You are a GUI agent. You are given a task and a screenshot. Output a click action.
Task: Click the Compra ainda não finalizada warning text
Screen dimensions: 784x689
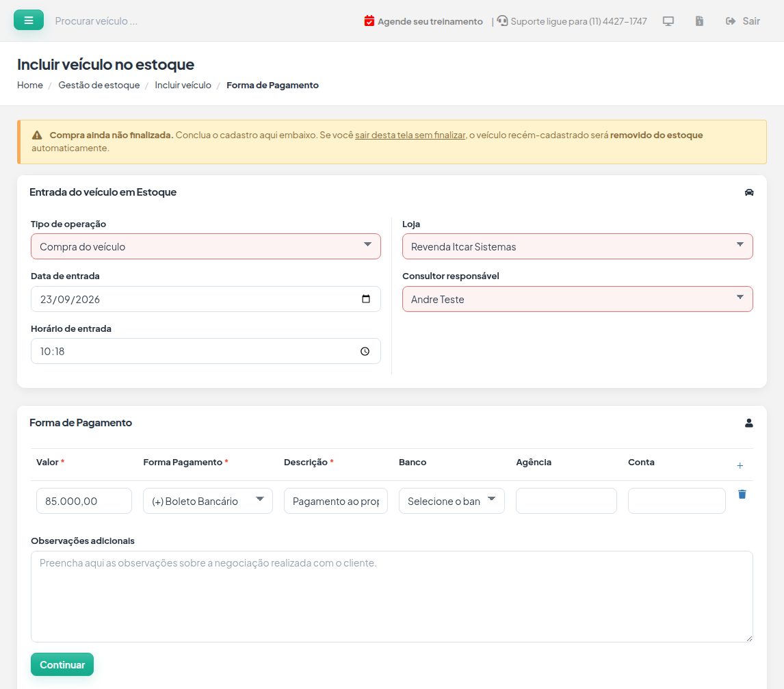pyautogui.click(x=112, y=135)
